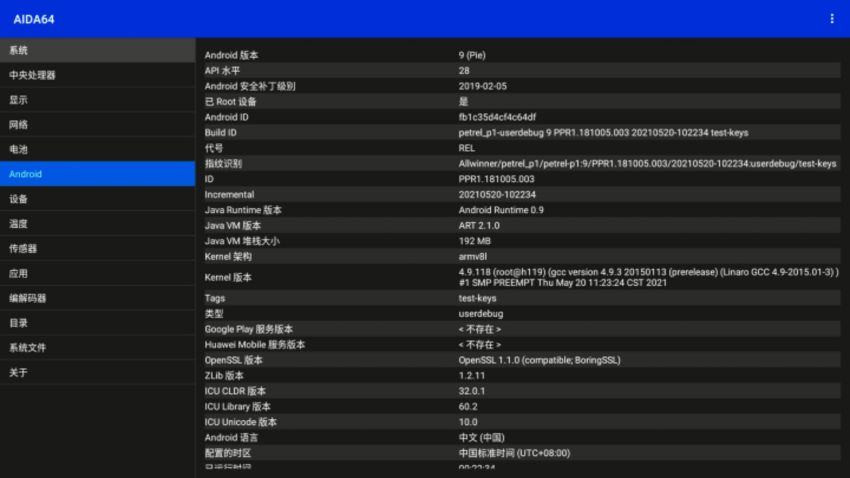Viewport: 850px width, 478px height.
Task: Select security patch date 2019-02-05
Action: click(x=482, y=86)
